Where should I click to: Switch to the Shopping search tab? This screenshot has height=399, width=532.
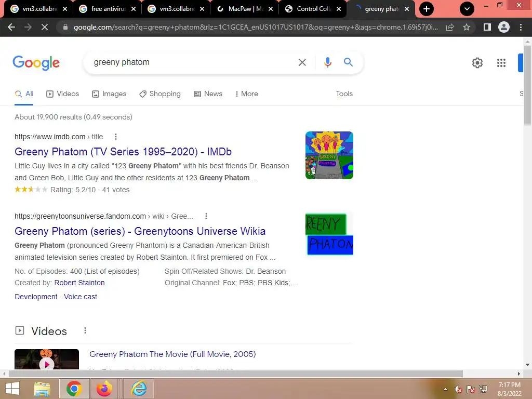(160, 94)
